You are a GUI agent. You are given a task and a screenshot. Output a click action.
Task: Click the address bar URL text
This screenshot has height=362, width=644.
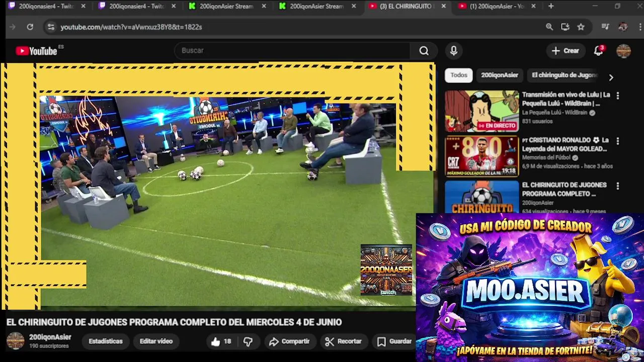pos(131,27)
